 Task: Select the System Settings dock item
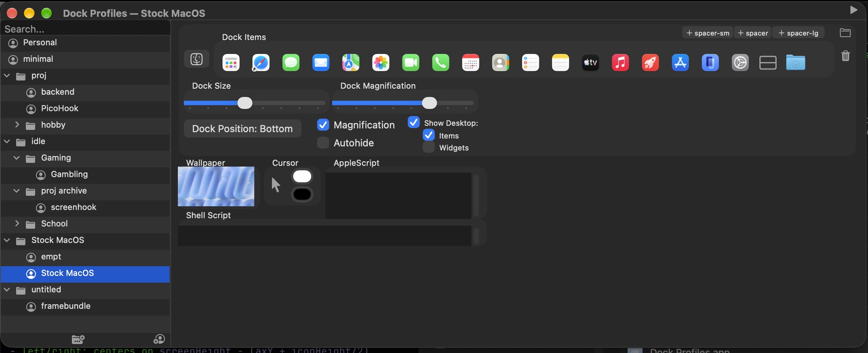740,63
